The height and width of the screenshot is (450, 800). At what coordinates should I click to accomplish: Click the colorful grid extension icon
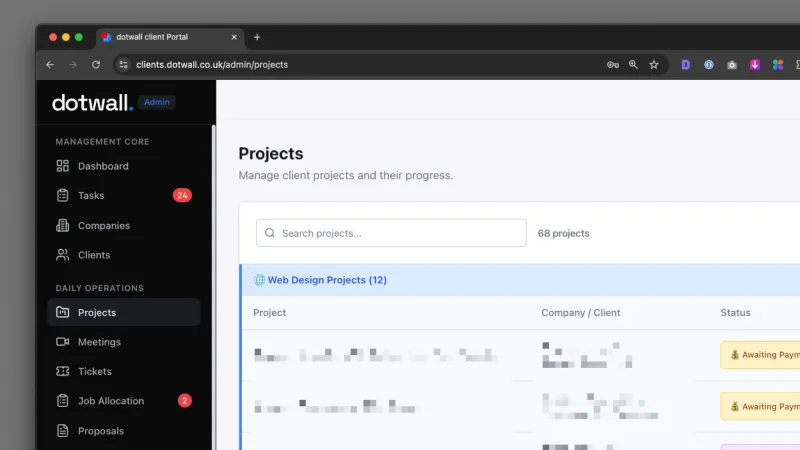pos(778,65)
